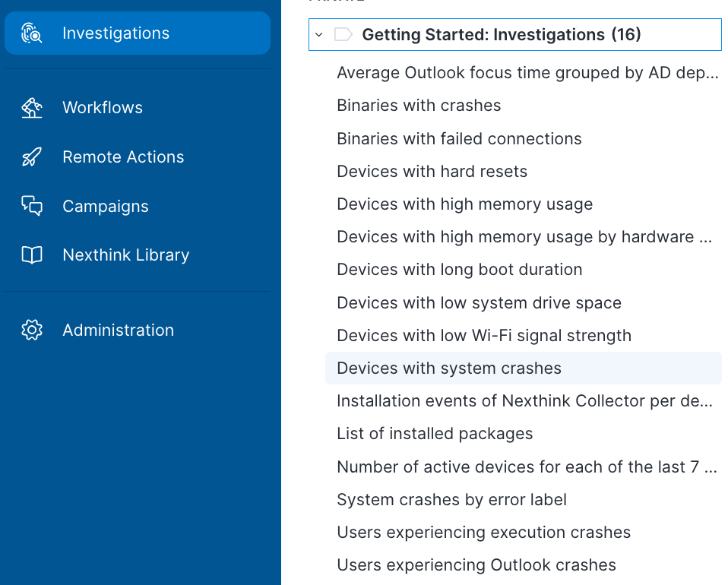The width and height of the screenshot is (728, 585).
Task: Open List of installed packages
Action: point(435,434)
